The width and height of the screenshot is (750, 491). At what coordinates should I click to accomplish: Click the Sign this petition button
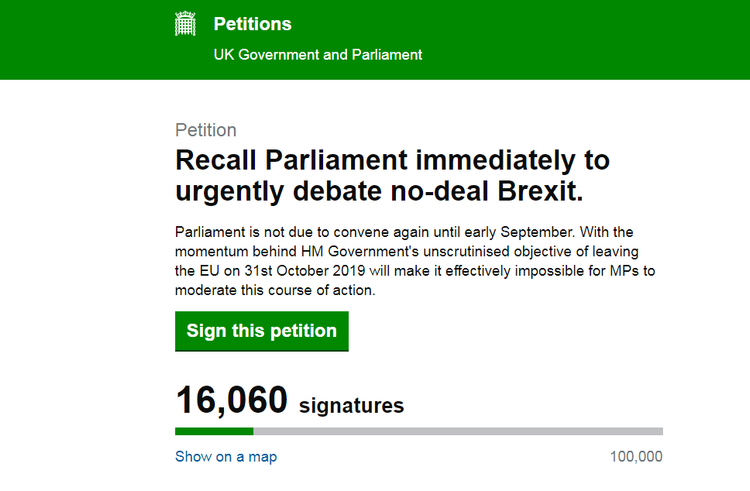click(262, 331)
